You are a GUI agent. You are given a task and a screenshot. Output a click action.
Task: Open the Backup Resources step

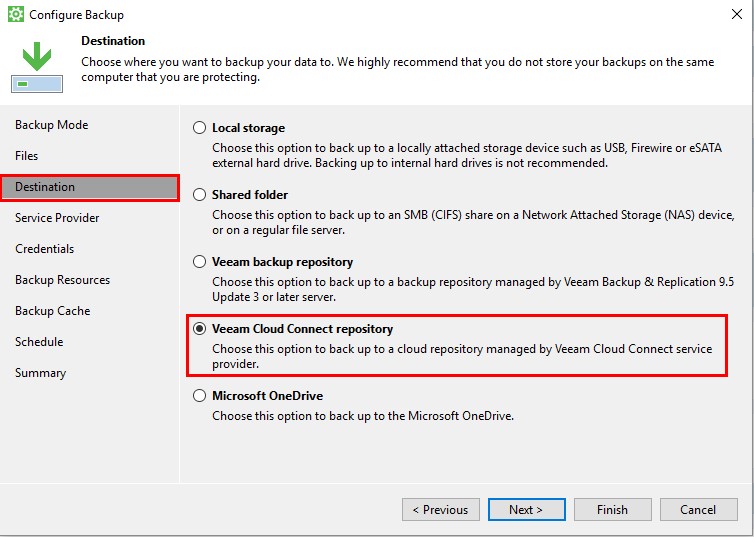pyautogui.click(x=63, y=280)
